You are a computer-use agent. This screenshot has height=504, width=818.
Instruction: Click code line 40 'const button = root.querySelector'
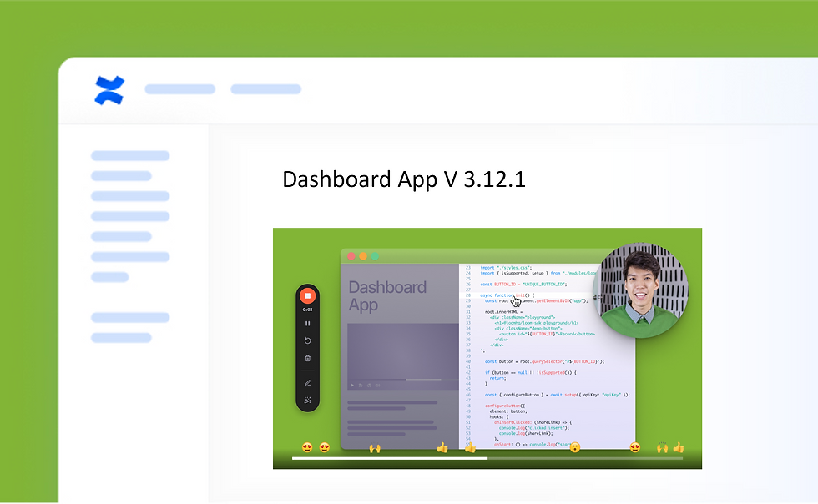tap(544, 361)
